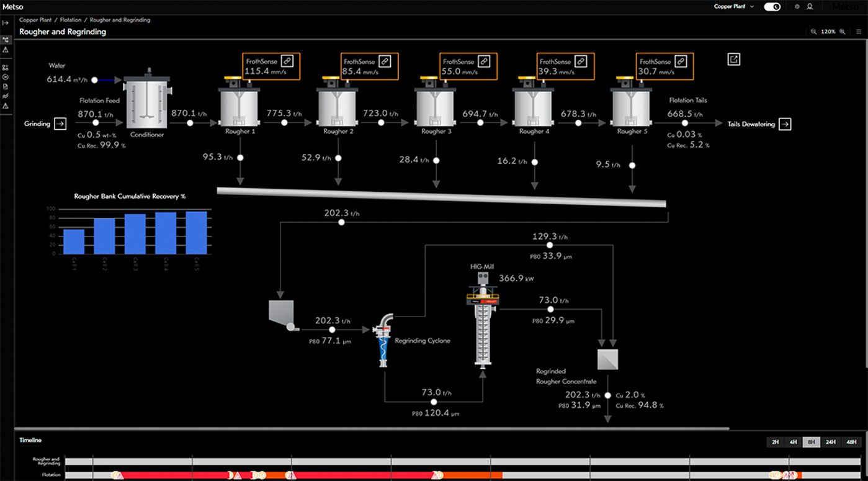Image resolution: width=868 pixels, height=481 pixels.
Task: Click the horizontal scrollbar under the flowsheet
Action: point(372,428)
